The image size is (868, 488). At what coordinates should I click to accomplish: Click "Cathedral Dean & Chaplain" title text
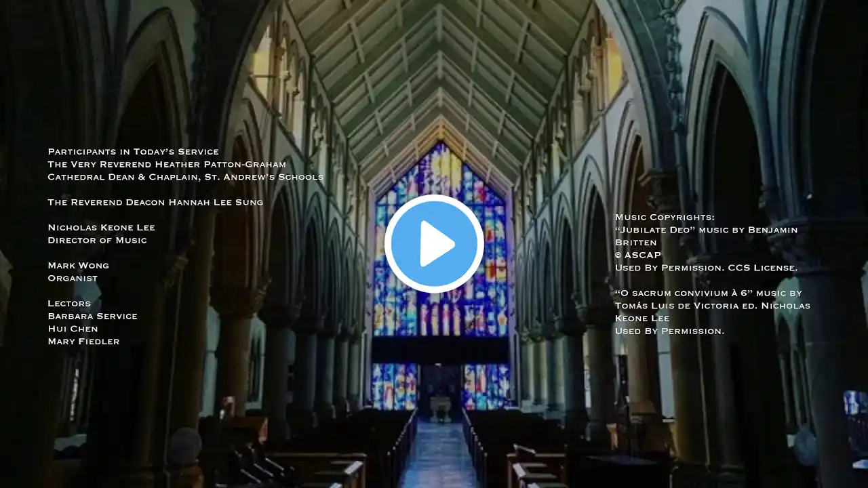click(185, 177)
